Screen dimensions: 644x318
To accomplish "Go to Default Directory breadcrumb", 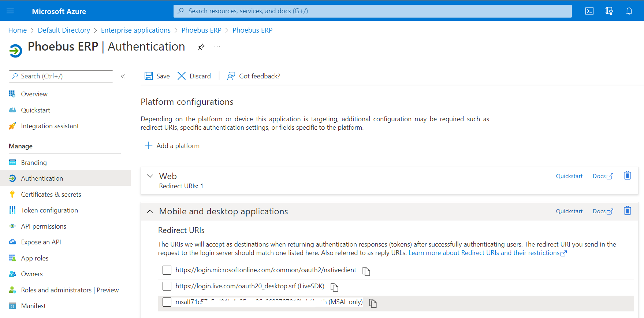I will [64, 30].
